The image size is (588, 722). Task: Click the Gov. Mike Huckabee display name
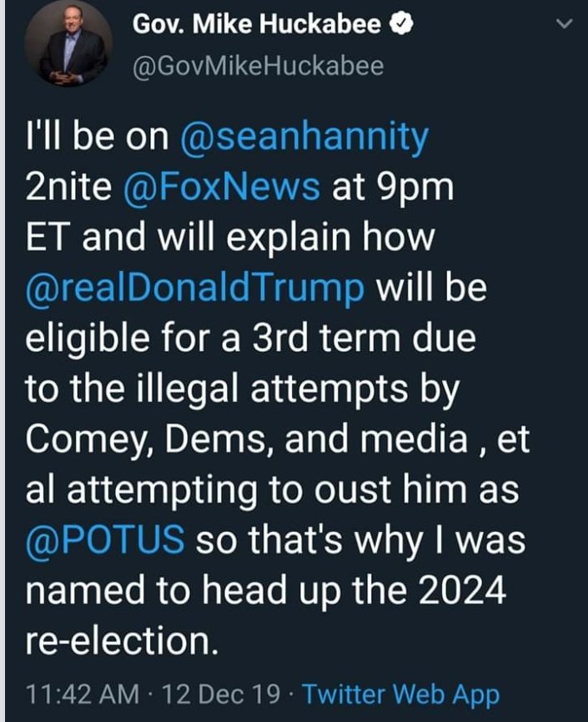click(x=261, y=26)
